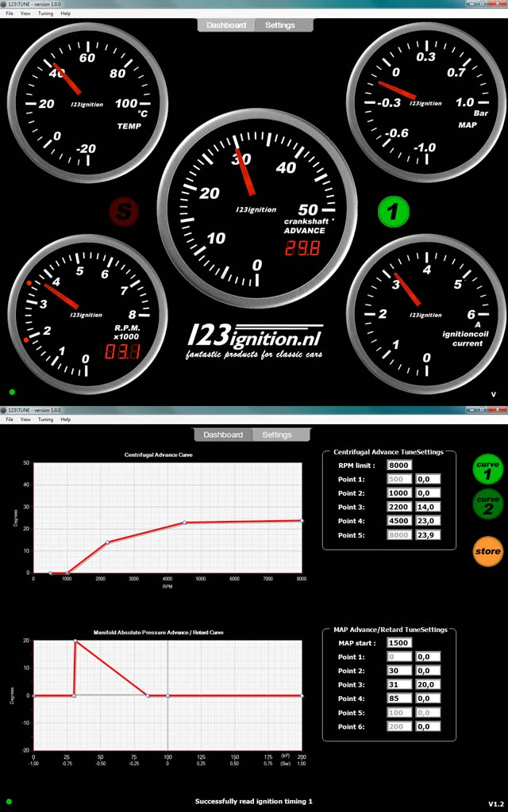508x812 pixels.
Task: Click the V marker at the dashboard's bottom right
Action: pyautogui.click(x=494, y=394)
